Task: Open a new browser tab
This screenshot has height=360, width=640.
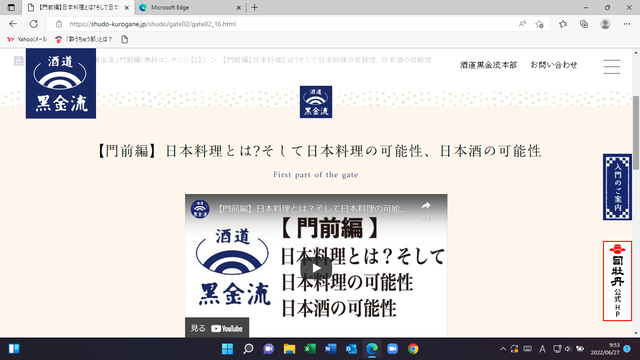Action: pyautogui.click(x=255, y=7)
